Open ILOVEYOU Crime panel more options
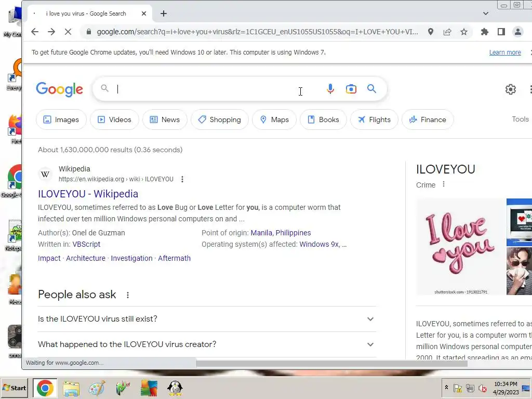532x399 pixels. pyautogui.click(x=444, y=184)
